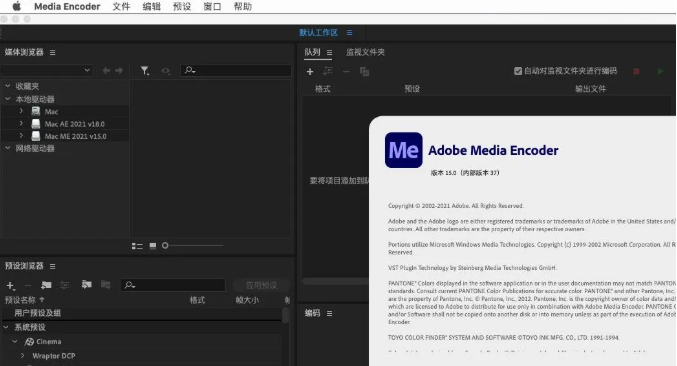Click the remove minus icon in queue
The image size is (677, 366).
[346, 72]
